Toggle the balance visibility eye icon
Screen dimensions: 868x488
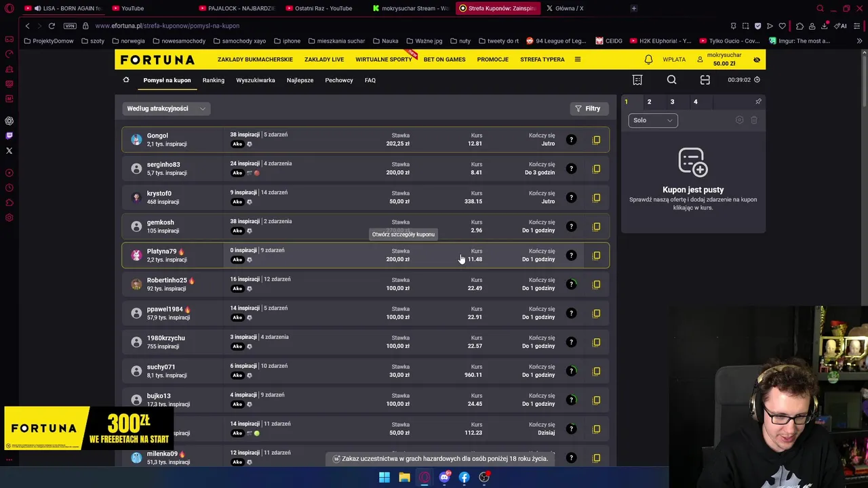tap(757, 60)
